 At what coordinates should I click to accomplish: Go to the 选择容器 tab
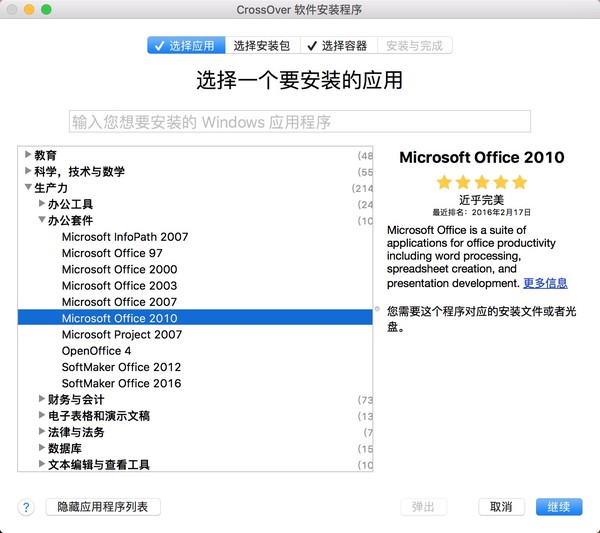[x=337, y=45]
